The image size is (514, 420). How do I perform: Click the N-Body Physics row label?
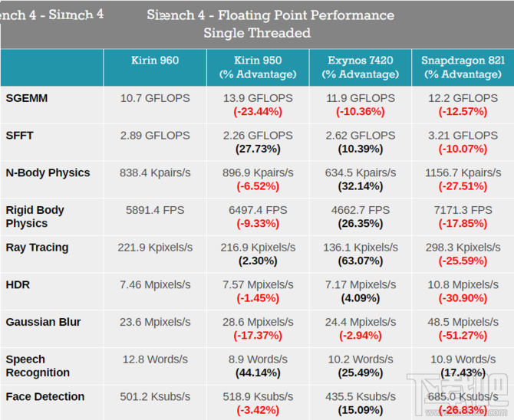click(48, 172)
